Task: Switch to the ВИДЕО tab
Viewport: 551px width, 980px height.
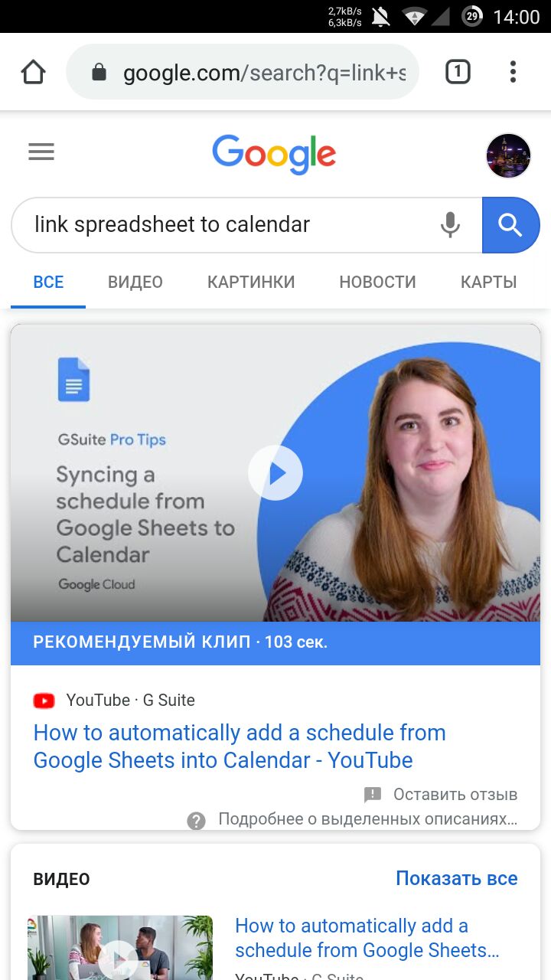Action: point(135,282)
